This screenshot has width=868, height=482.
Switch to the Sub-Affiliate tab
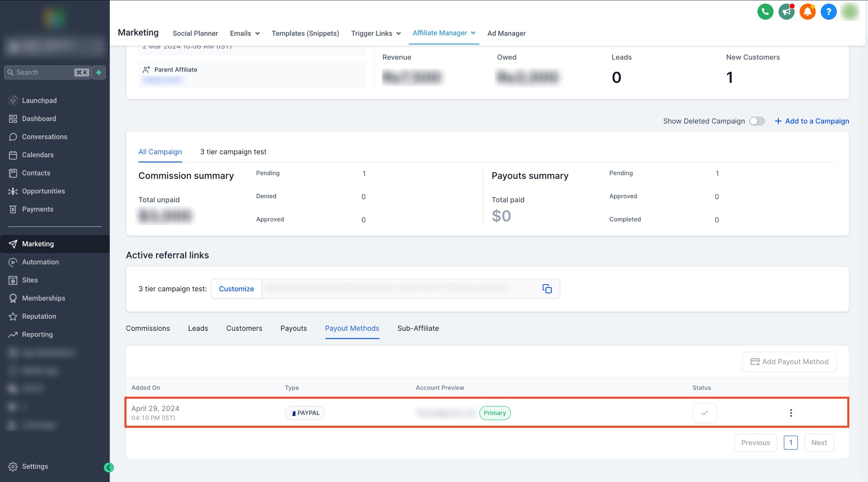(x=418, y=328)
